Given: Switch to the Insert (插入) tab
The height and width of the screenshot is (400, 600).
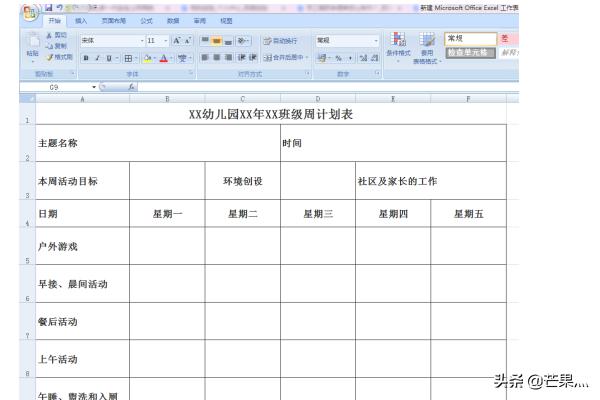Looking at the screenshot, I should click(x=81, y=20).
